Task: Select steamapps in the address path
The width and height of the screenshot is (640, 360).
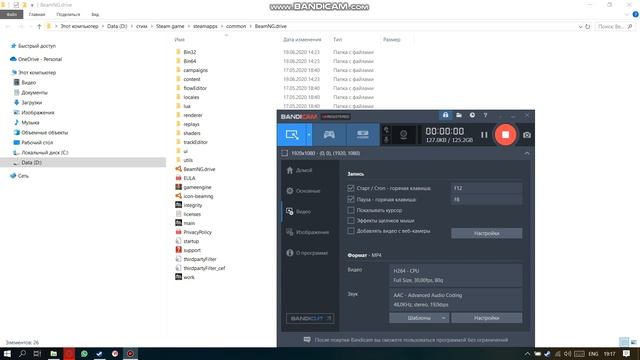Action: tap(205, 26)
